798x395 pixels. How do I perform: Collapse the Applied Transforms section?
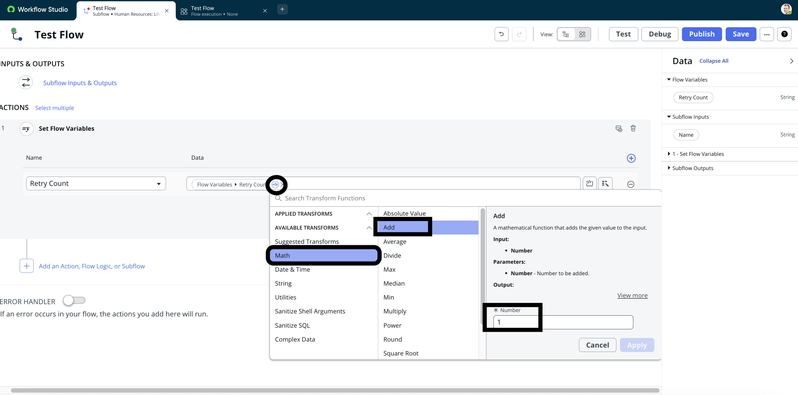point(369,214)
